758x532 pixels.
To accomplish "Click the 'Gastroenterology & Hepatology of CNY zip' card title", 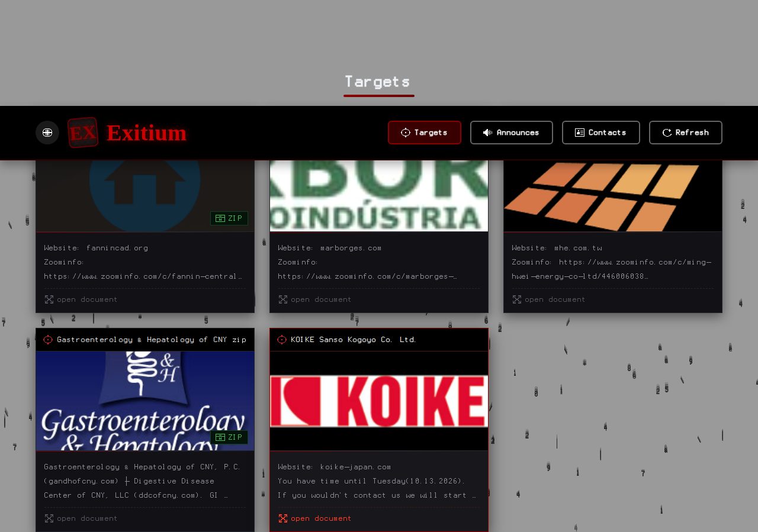I will 152,340.
